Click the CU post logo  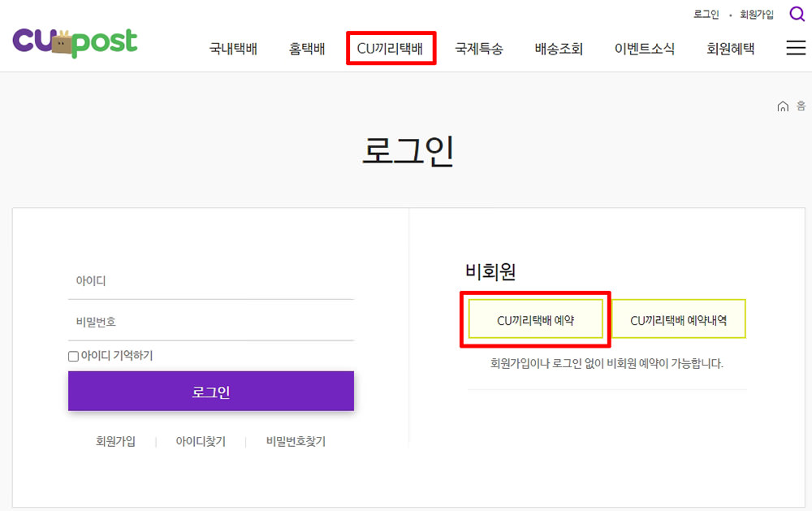(75, 43)
